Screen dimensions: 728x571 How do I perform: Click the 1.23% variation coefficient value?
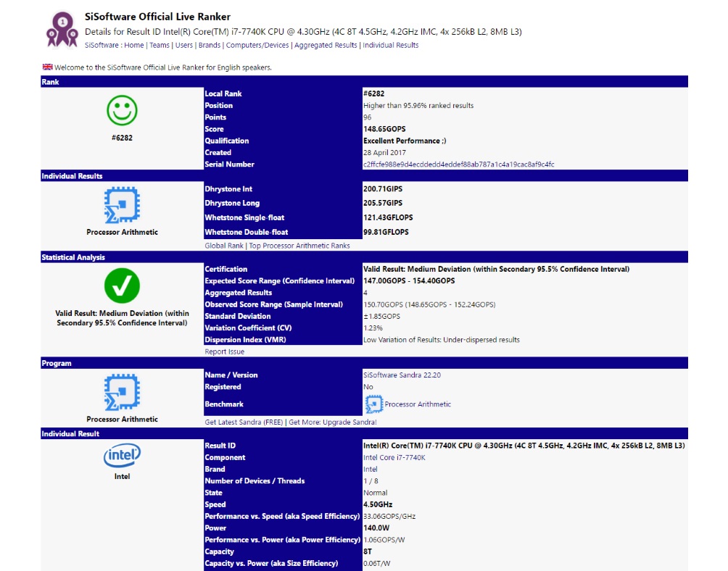[373, 328]
